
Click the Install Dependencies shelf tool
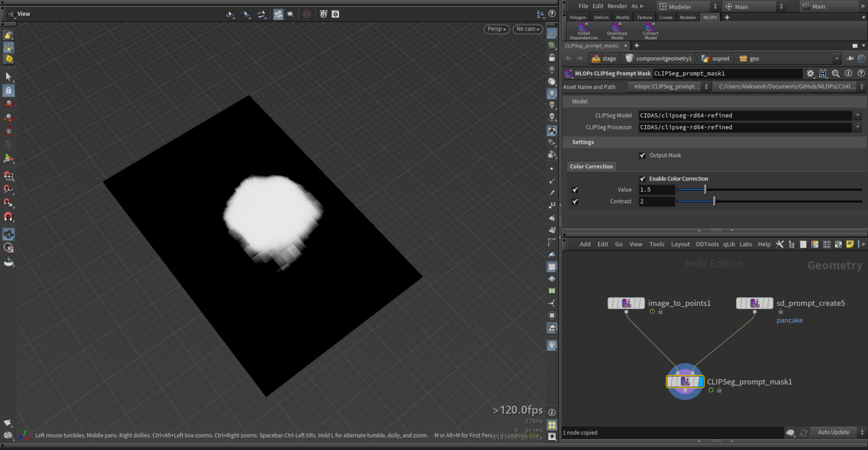[x=584, y=31]
